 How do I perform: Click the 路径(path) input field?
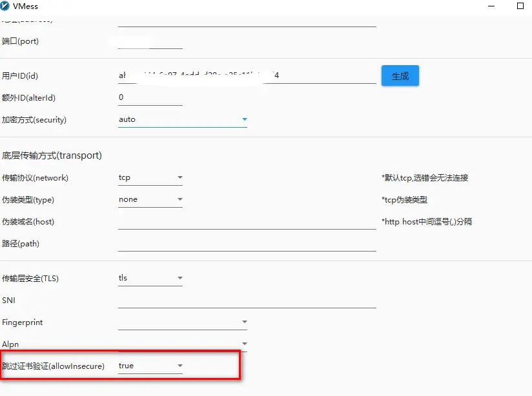pos(247,244)
